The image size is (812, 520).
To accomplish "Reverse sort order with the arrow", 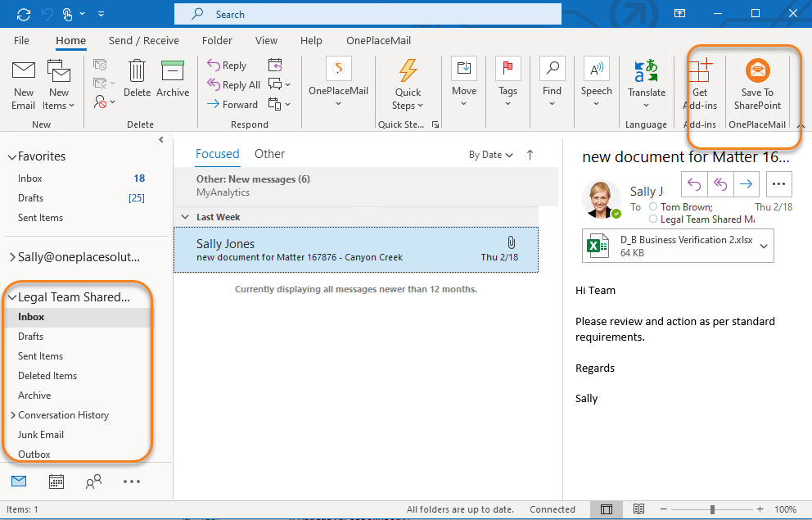I will 530,154.
